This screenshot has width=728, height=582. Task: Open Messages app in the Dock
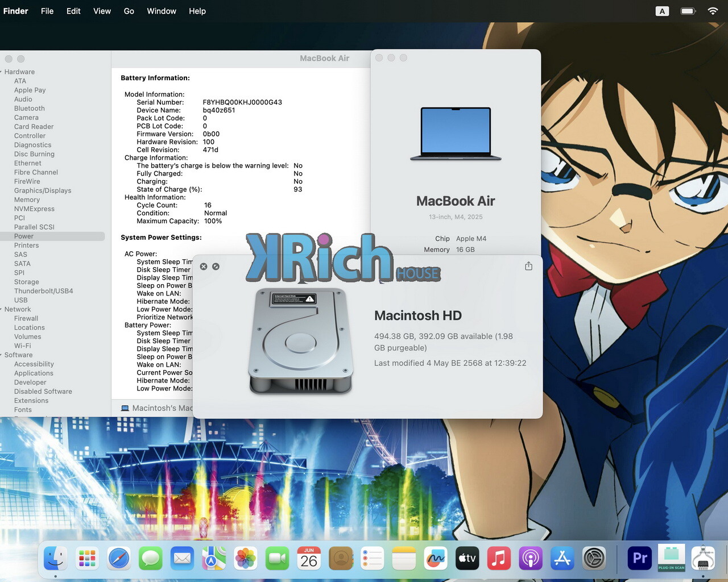coord(151,559)
